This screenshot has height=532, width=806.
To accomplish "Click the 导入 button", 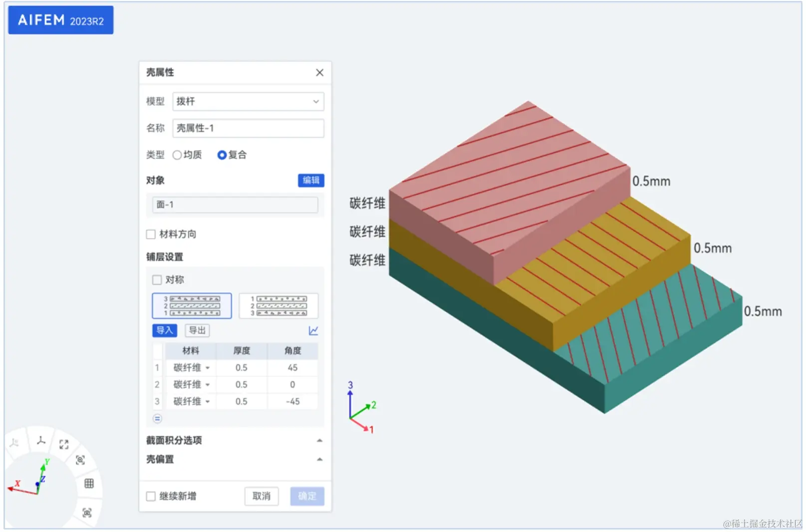I will pyautogui.click(x=164, y=330).
